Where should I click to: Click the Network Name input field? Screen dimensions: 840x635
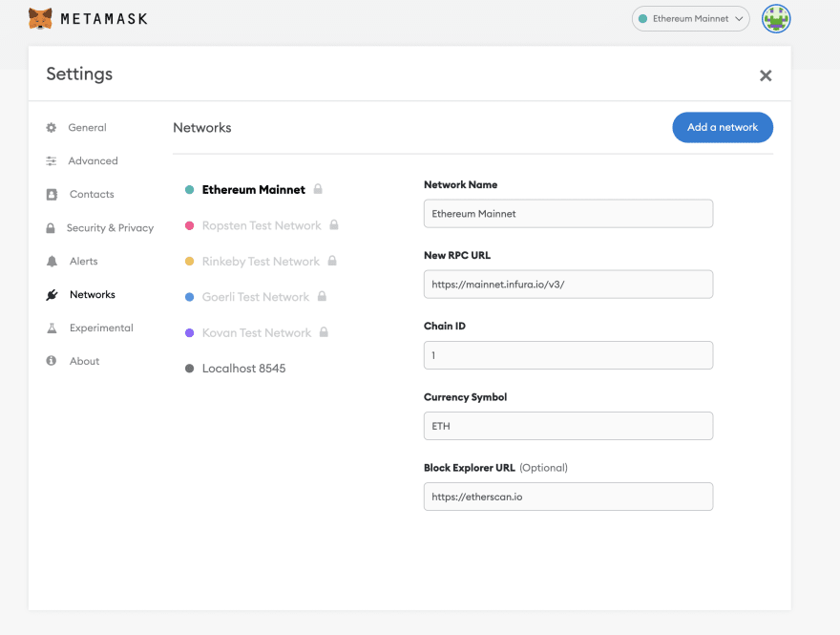coord(568,213)
